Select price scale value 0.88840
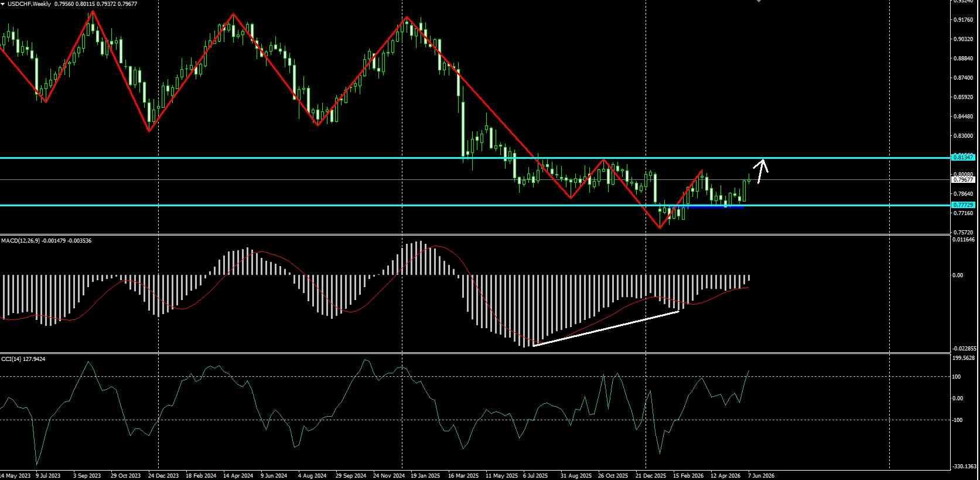This screenshot has height=480, width=980. click(964, 59)
